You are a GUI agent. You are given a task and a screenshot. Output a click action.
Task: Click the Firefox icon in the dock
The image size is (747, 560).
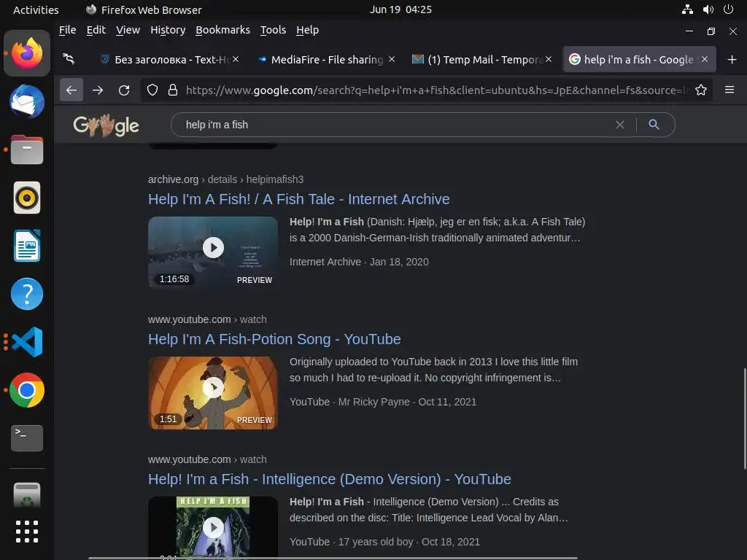tap(27, 53)
